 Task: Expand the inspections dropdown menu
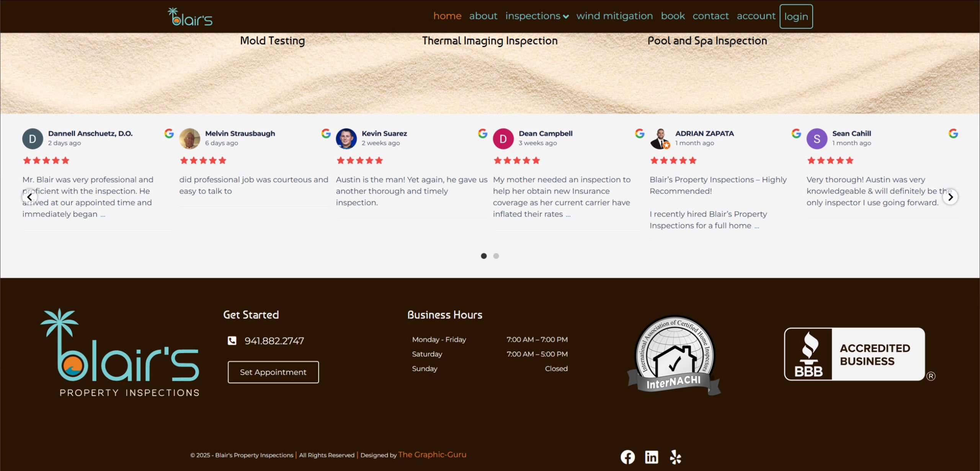537,16
